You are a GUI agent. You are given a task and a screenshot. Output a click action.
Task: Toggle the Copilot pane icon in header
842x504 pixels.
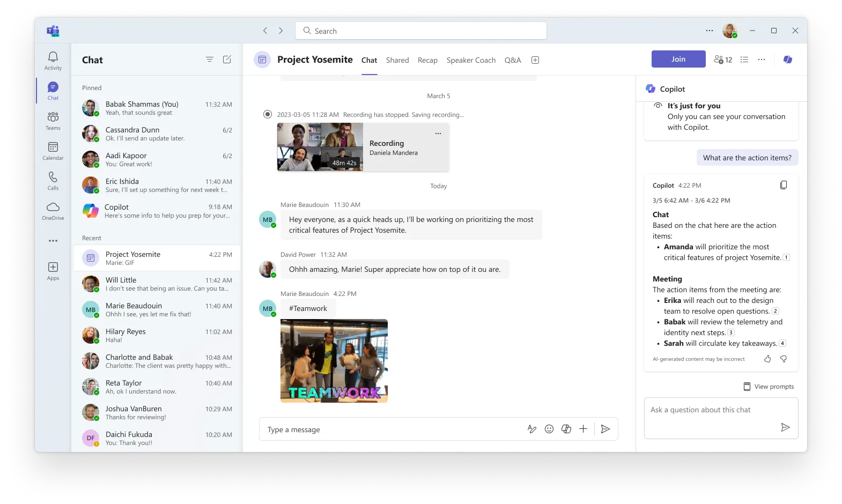point(788,60)
